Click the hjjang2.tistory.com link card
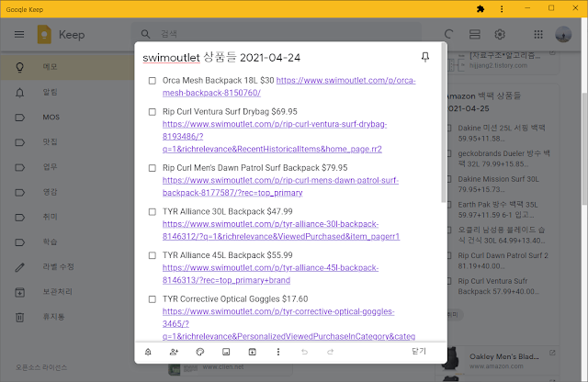 (503, 62)
